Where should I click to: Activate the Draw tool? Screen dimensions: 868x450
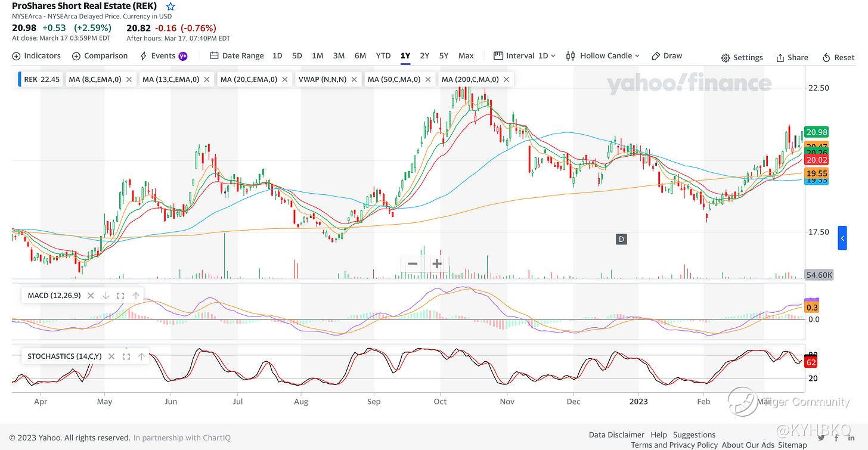coord(666,55)
